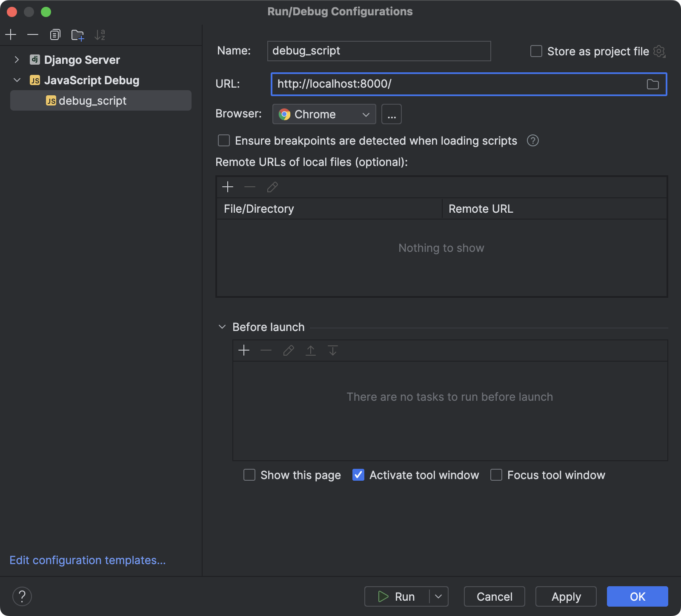Open settings gear beside Store as project file

point(659,51)
